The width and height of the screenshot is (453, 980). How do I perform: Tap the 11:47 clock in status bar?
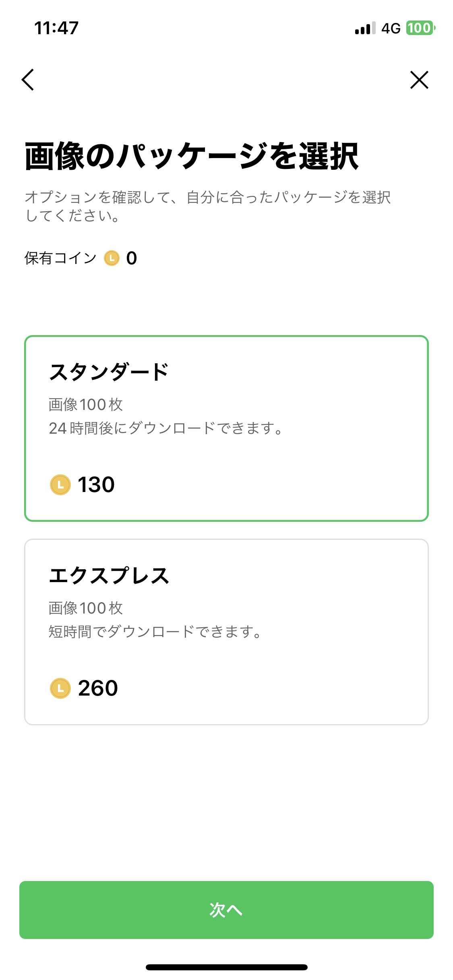point(56,28)
